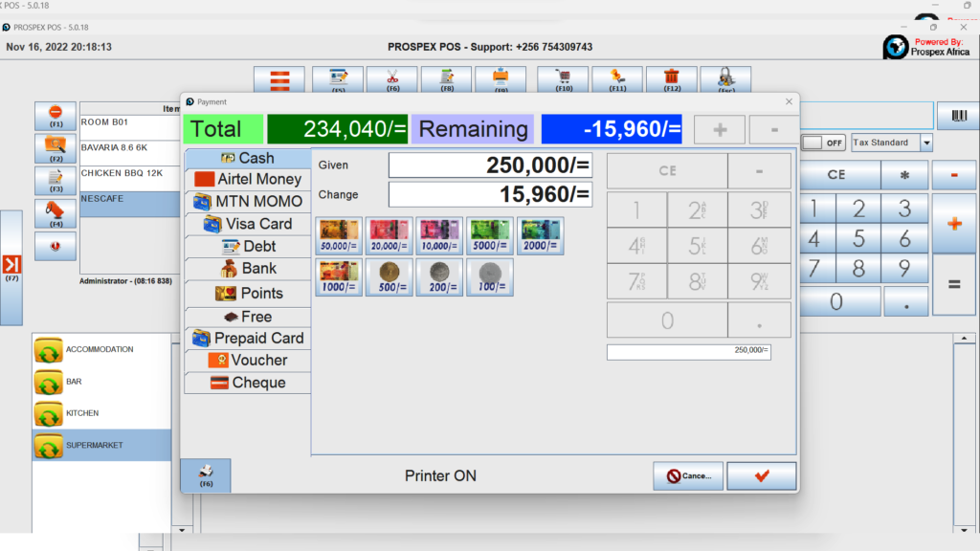Click the 50,000 banknote denomination button
The height and width of the screenshot is (551, 980).
338,235
